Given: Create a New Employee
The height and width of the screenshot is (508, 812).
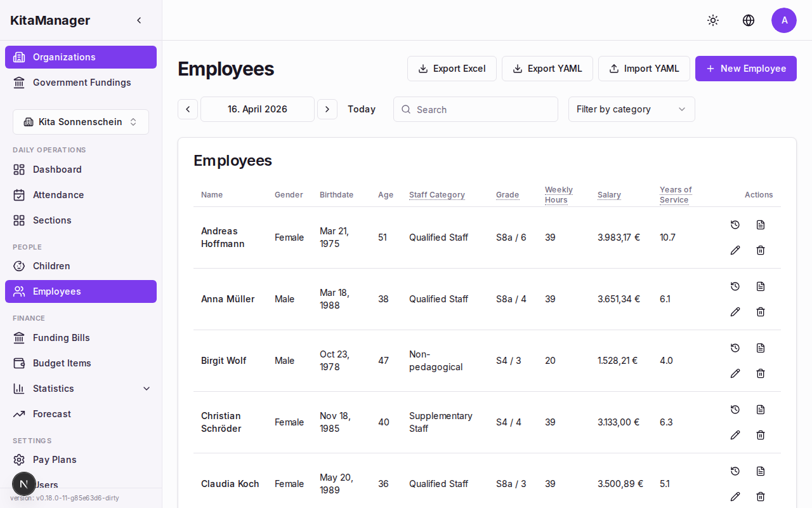Looking at the screenshot, I should coord(746,69).
